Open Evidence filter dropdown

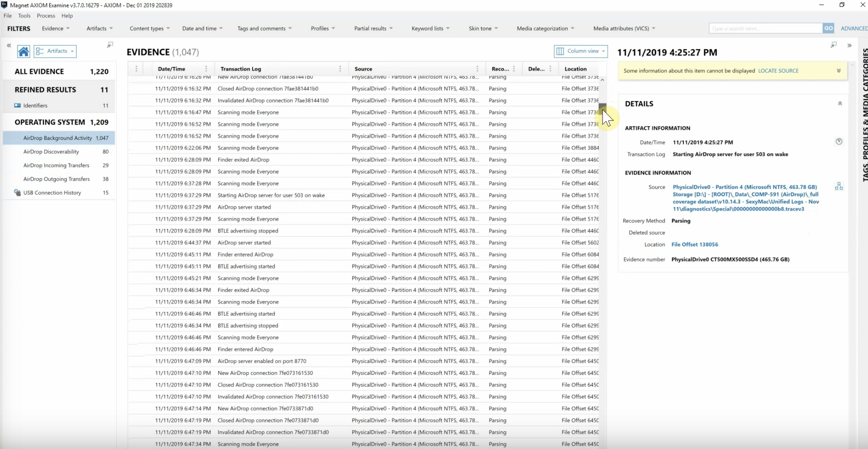[x=56, y=29]
